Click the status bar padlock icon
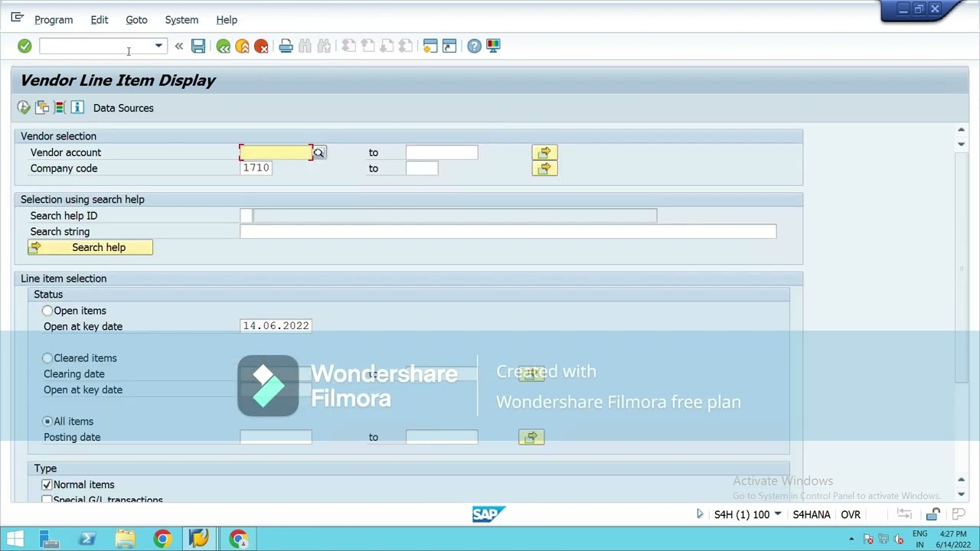 pyautogui.click(x=933, y=514)
